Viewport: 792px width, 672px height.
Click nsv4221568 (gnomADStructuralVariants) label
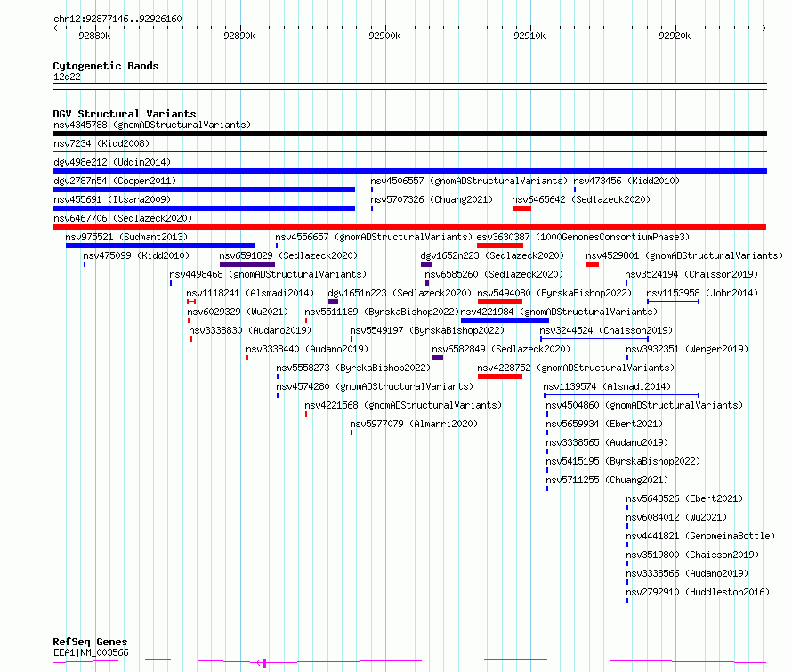403,405
